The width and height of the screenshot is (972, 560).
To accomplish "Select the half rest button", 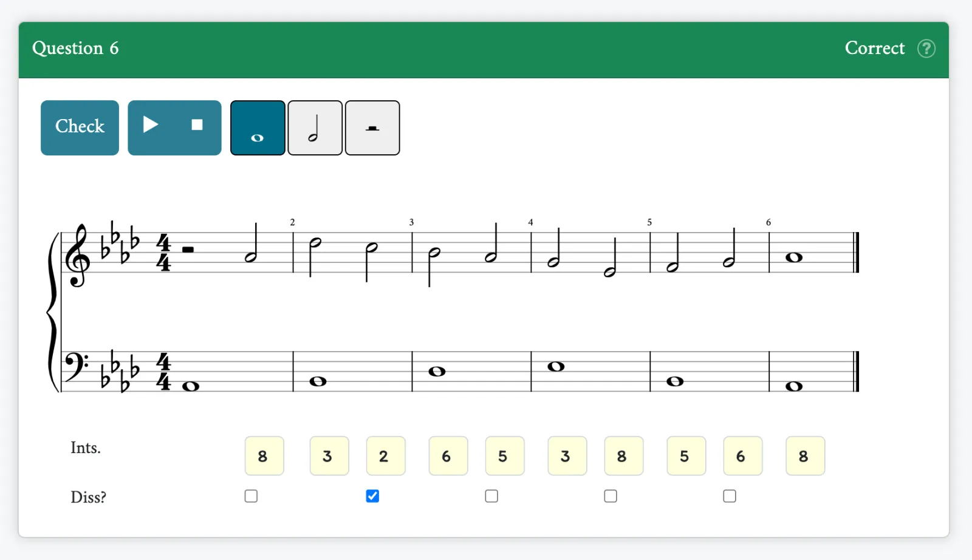I will point(372,128).
